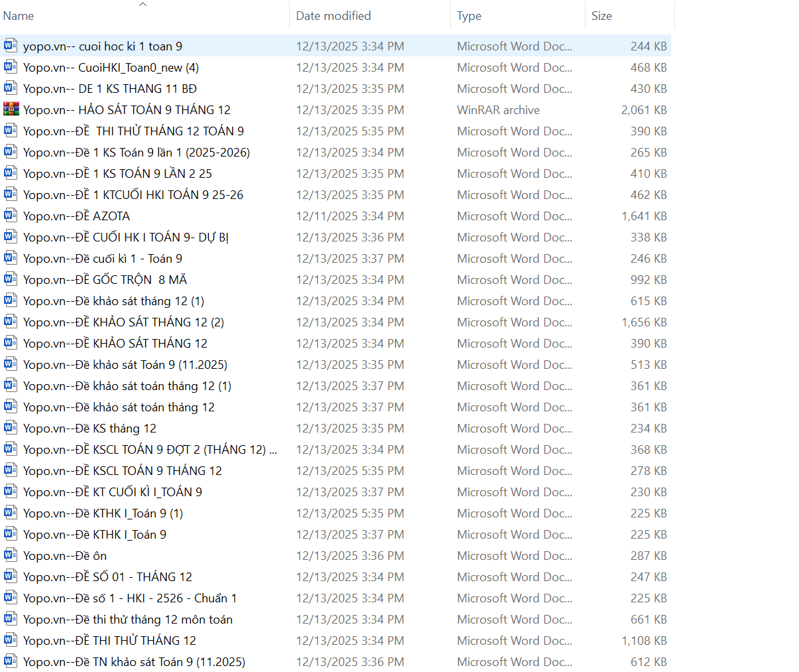Screen dimensions: 799x672
Task: Toggle sort direction arrow above Name
Action: tap(143, 5)
